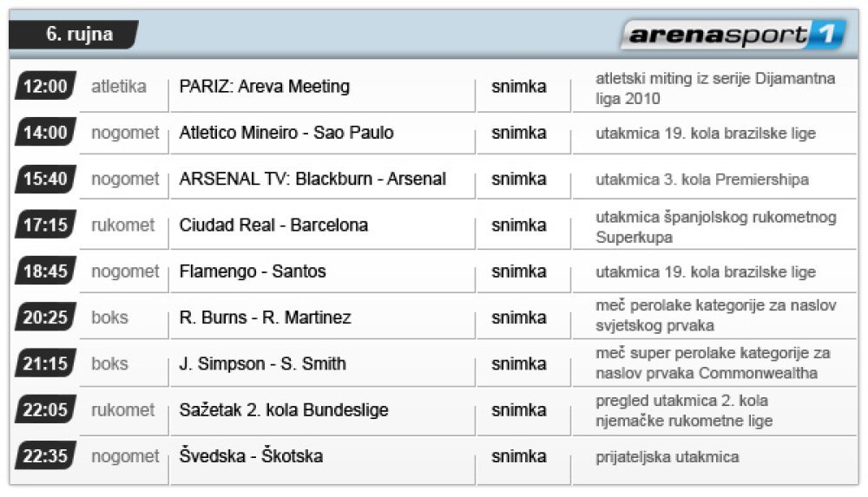Open Atletico Mineiro - Sao Paulo match
Viewport: 868px width, 497px height.
[x=286, y=133]
